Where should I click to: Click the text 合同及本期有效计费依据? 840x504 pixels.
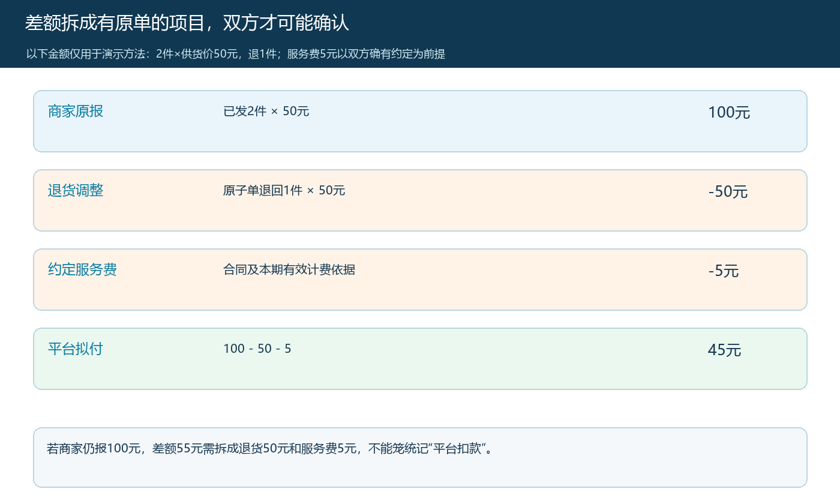289,269
